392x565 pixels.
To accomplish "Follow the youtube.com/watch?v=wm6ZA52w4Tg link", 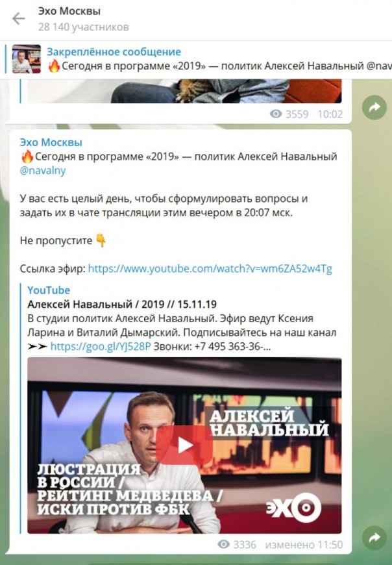I will point(210,269).
